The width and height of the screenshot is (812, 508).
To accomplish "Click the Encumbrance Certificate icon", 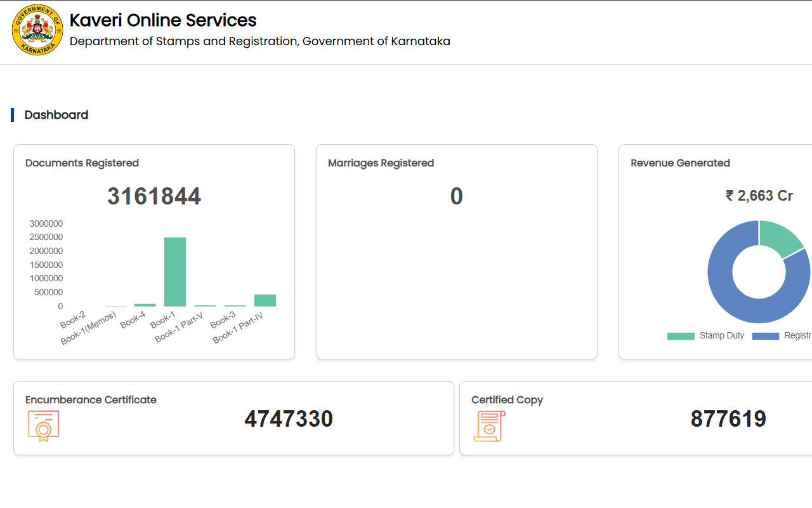I will [x=43, y=425].
